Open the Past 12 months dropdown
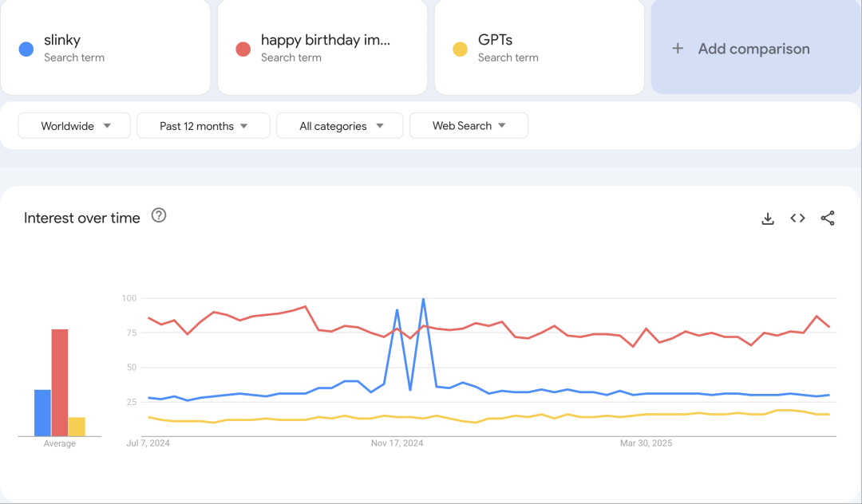Image resolution: width=862 pixels, height=504 pixels. pyautogui.click(x=204, y=126)
